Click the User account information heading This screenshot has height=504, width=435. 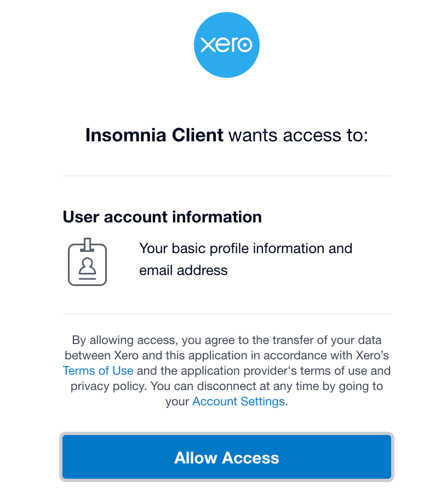(162, 217)
